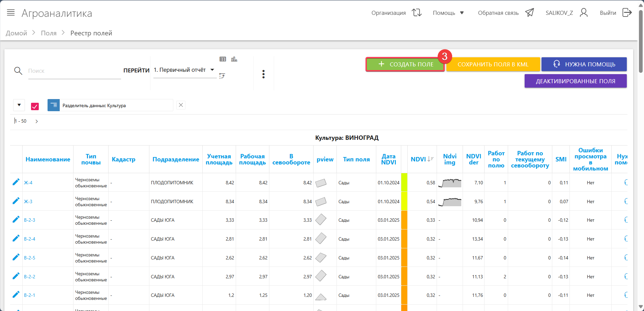Open the three-dot actions menu

coord(263,74)
